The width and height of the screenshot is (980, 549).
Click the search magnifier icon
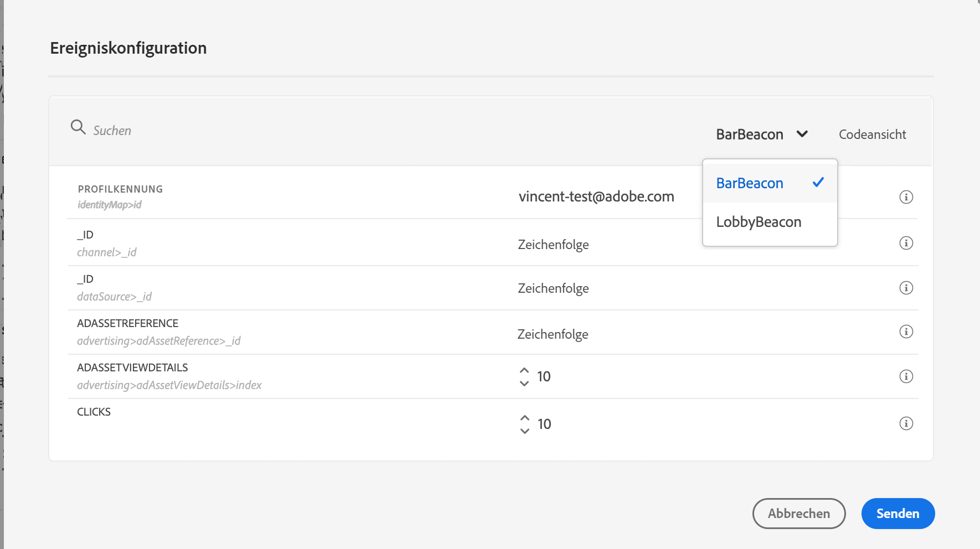coord(78,127)
